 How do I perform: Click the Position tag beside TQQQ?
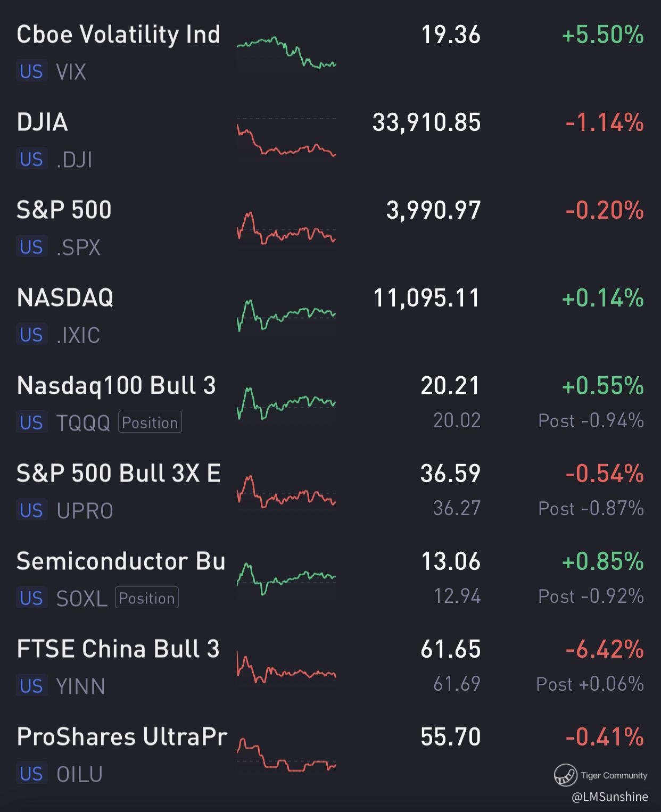[x=150, y=422]
